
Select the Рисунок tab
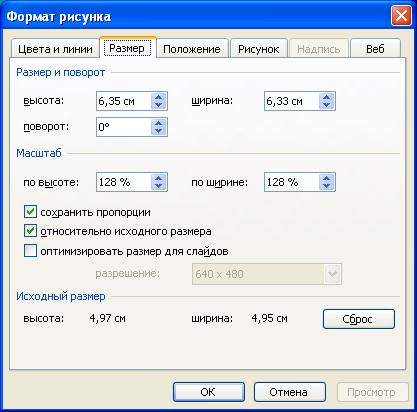[259, 49]
